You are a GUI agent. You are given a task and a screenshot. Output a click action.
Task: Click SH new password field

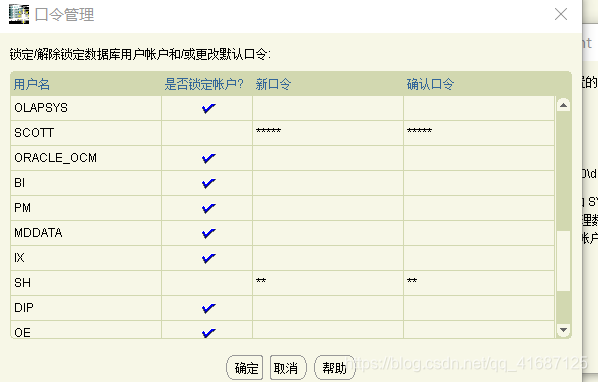[x=328, y=283]
